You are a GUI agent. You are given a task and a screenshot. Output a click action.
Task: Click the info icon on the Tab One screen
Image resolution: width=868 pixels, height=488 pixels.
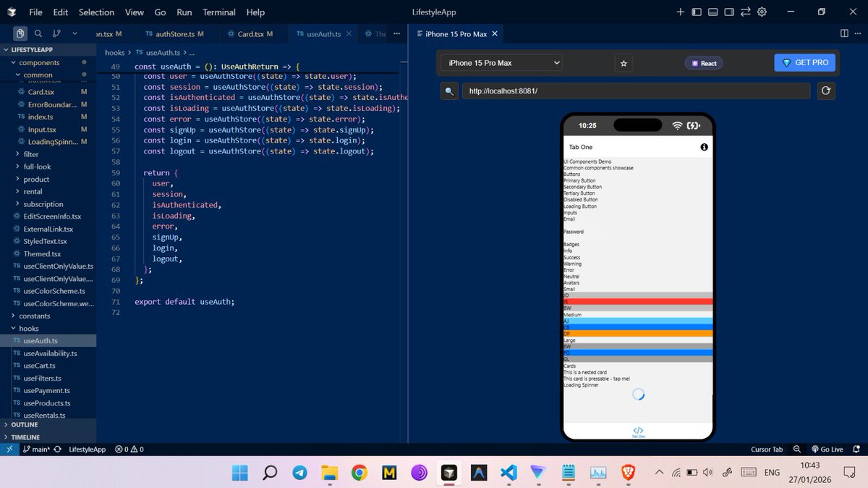(x=703, y=147)
